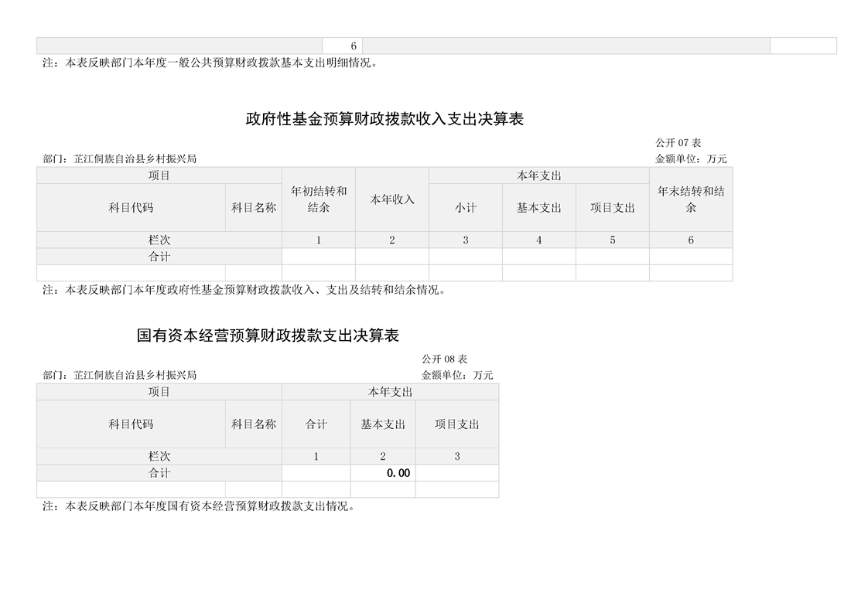Click column number 5 in 栏次 row
The width and height of the screenshot is (868, 613).
(613, 240)
